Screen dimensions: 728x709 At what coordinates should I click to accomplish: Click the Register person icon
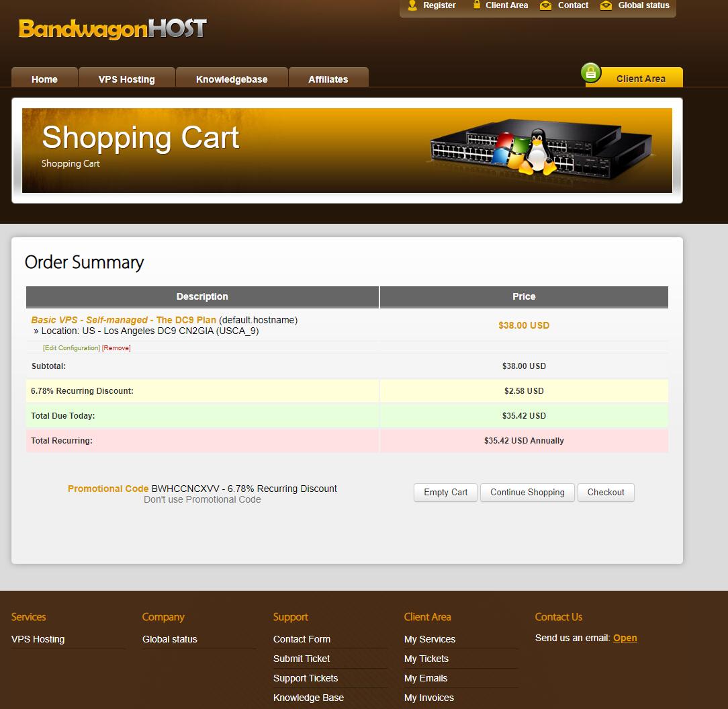412,5
